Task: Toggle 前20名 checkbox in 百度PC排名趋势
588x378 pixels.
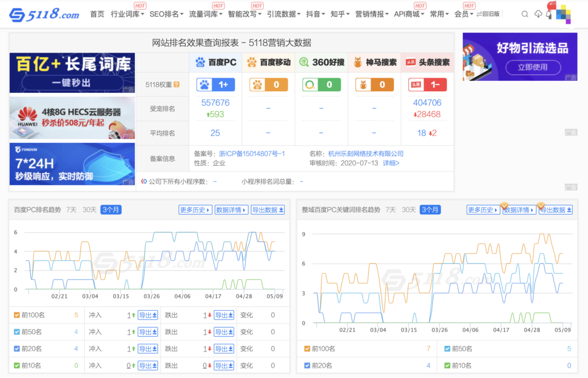Action: point(17,349)
